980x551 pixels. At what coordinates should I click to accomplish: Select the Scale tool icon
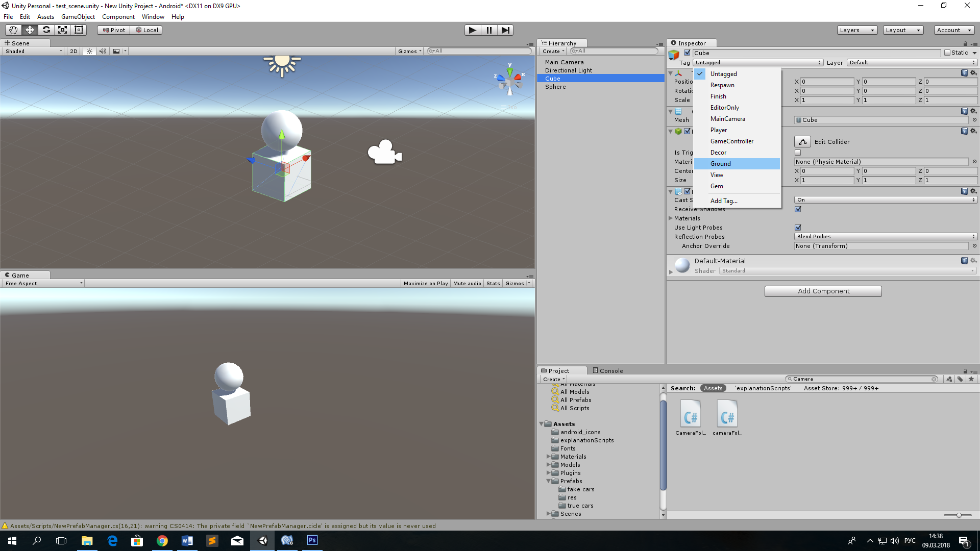click(63, 29)
